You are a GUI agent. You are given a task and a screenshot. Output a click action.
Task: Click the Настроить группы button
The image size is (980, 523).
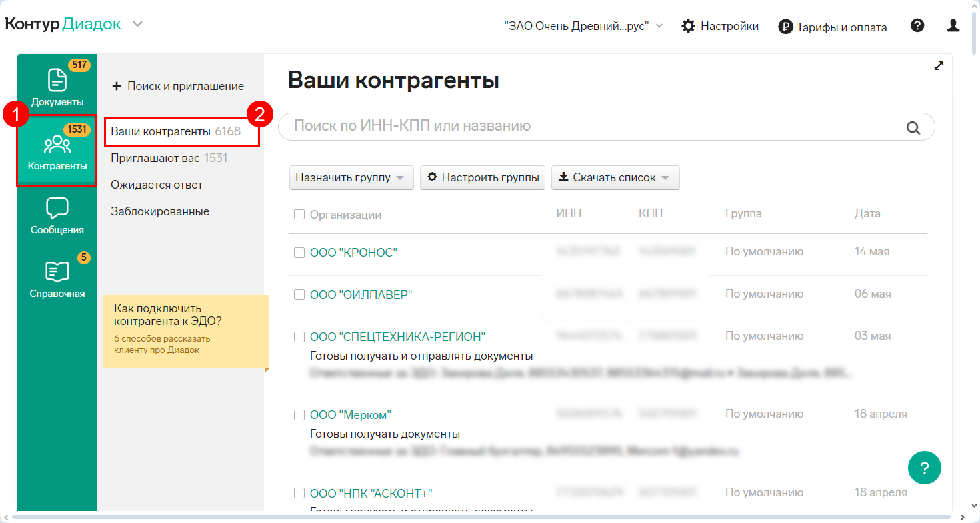pyautogui.click(x=483, y=178)
